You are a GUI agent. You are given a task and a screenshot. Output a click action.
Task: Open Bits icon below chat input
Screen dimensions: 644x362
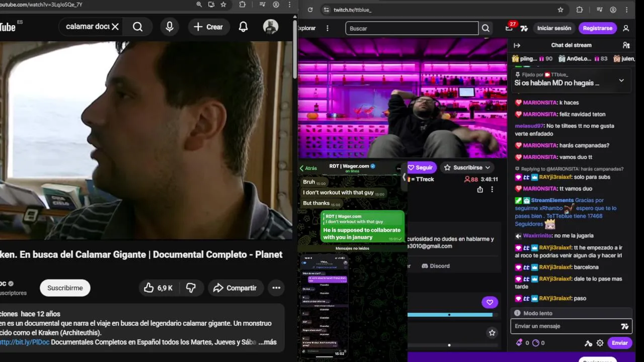pyautogui.click(x=519, y=343)
